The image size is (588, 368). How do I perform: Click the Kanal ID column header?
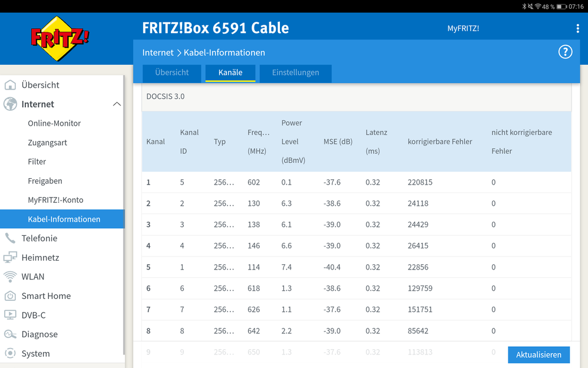[189, 142]
